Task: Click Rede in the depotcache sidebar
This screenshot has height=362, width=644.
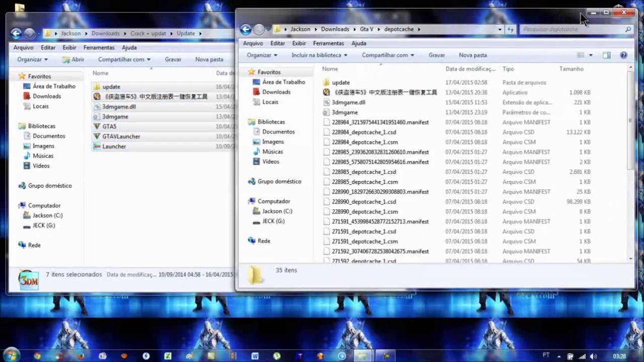Action: pos(264,241)
